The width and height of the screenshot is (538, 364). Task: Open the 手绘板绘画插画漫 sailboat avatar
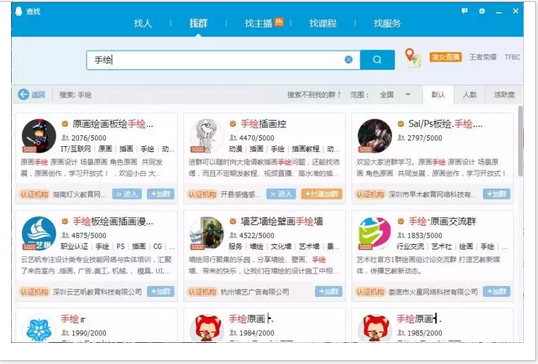click(39, 233)
